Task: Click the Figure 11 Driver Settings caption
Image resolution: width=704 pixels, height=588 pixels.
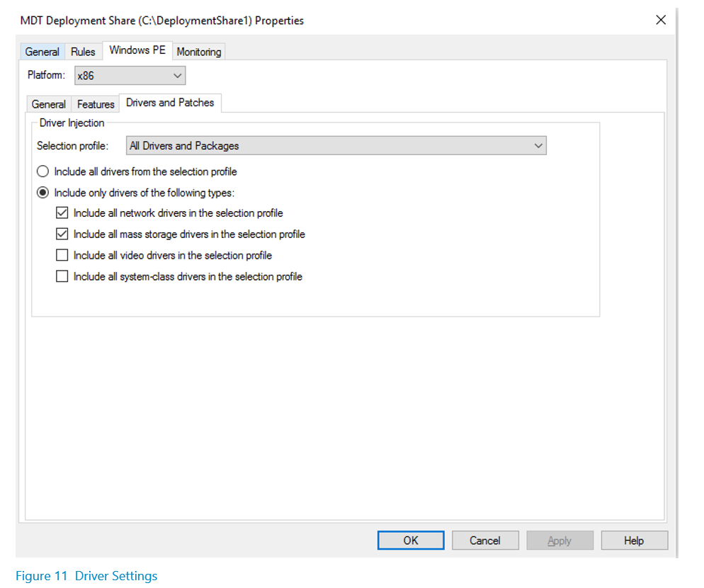Action: tap(86, 576)
